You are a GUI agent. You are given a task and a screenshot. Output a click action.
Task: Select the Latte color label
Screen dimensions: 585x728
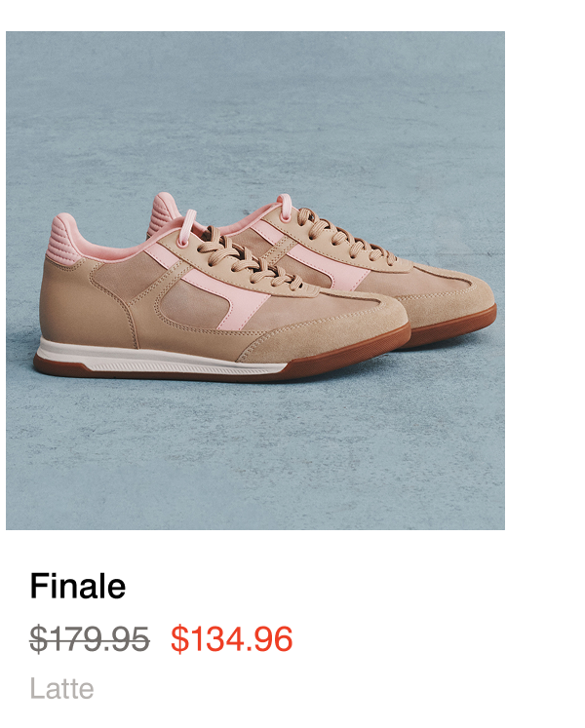[x=61, y=688]
